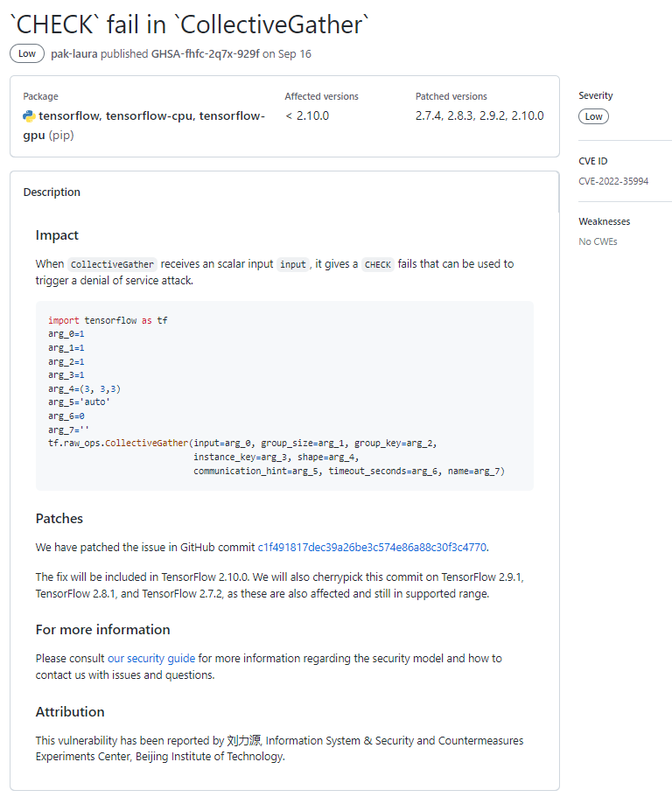Click the 'Patched versions' column label

451,96
